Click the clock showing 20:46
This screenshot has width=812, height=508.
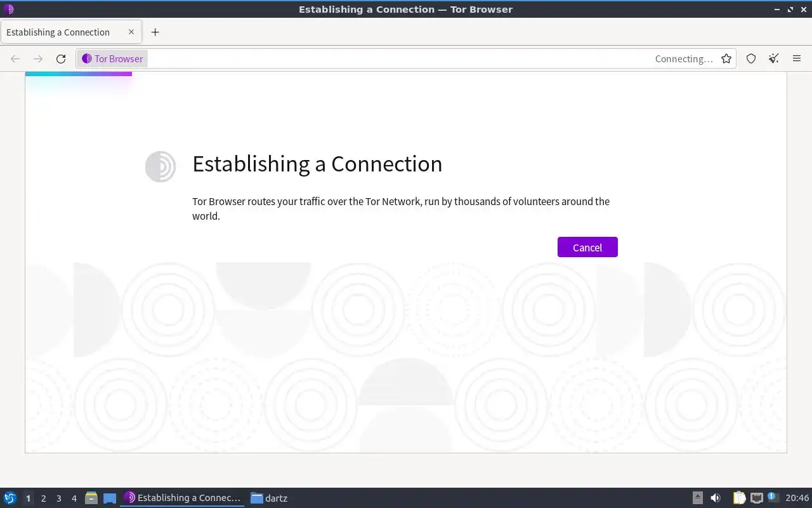pyautogui.click(x=797, y=498)
